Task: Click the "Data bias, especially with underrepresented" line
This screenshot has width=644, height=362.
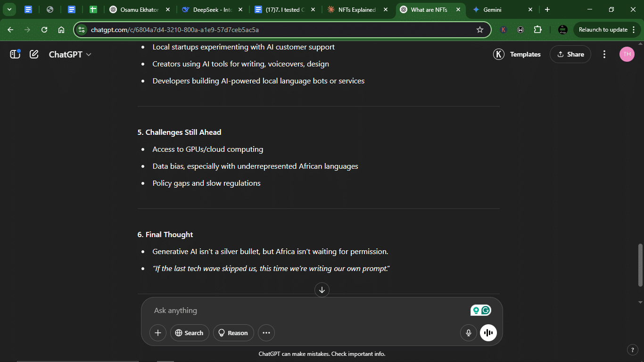Action: (x=255, y=166)
